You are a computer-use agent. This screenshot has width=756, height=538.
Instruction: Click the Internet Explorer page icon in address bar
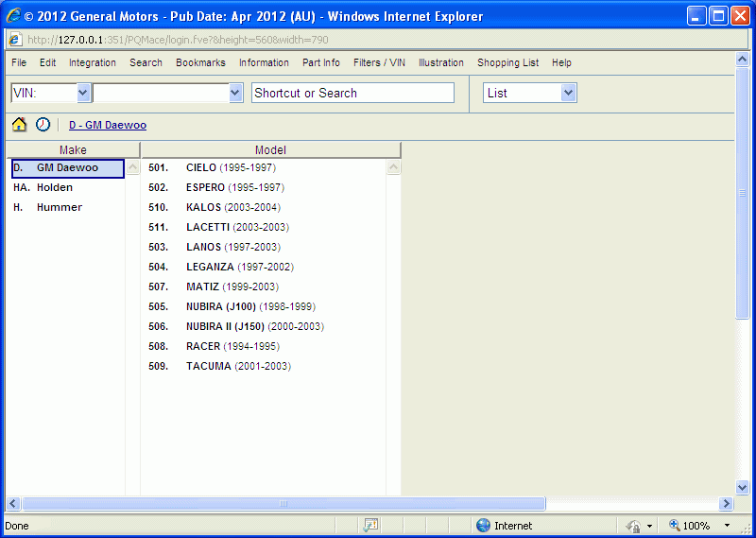coord(15,40)
